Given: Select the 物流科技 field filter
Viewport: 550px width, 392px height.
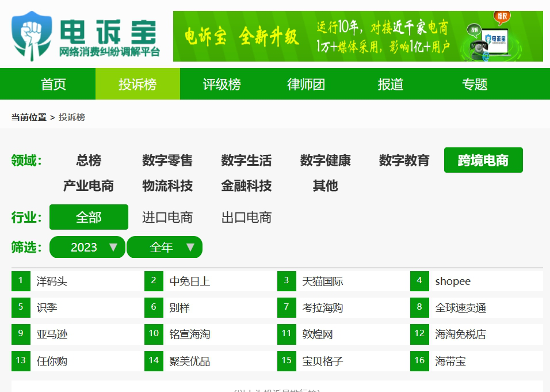Looking at the screenshot, I should (x=167, y=186).
